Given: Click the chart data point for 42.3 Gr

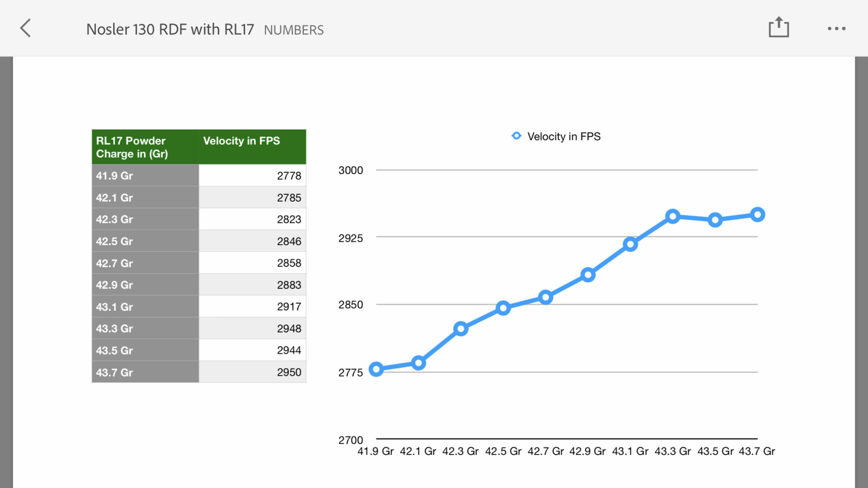Looking at the screenshot, I should coord(461,329).
